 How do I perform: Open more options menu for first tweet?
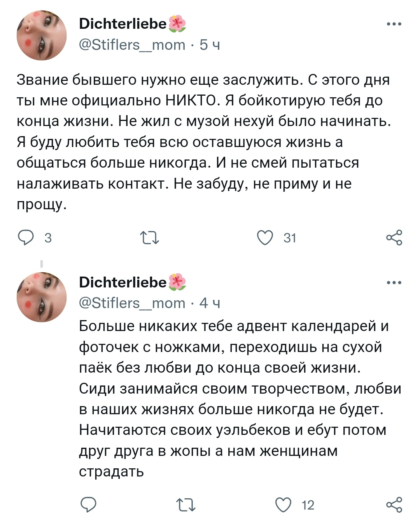pyautogui.click(x=394, y=24)
